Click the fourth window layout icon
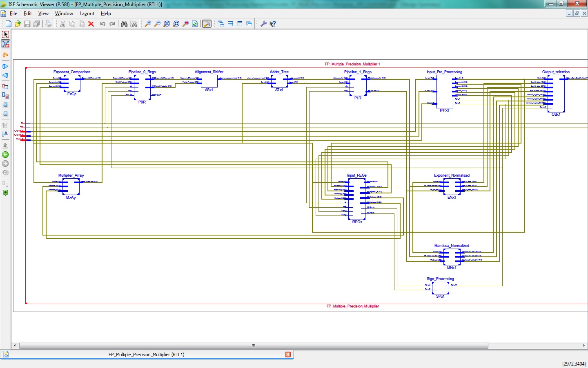This screenshot has height=368, width=588. tap(249, 24)
